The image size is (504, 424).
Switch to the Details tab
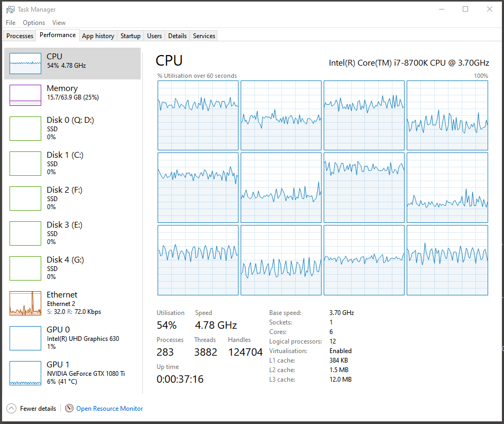177,35
